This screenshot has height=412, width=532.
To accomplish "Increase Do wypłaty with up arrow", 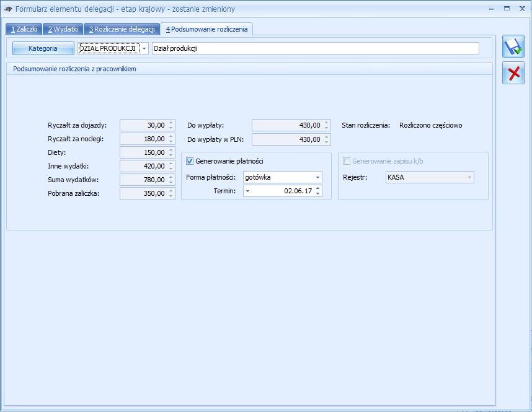I will [x=326, y=123].
